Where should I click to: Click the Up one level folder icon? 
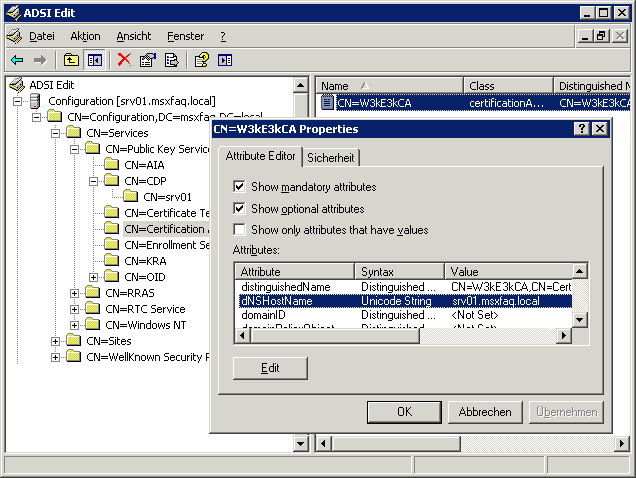click(x=71, y=60)
